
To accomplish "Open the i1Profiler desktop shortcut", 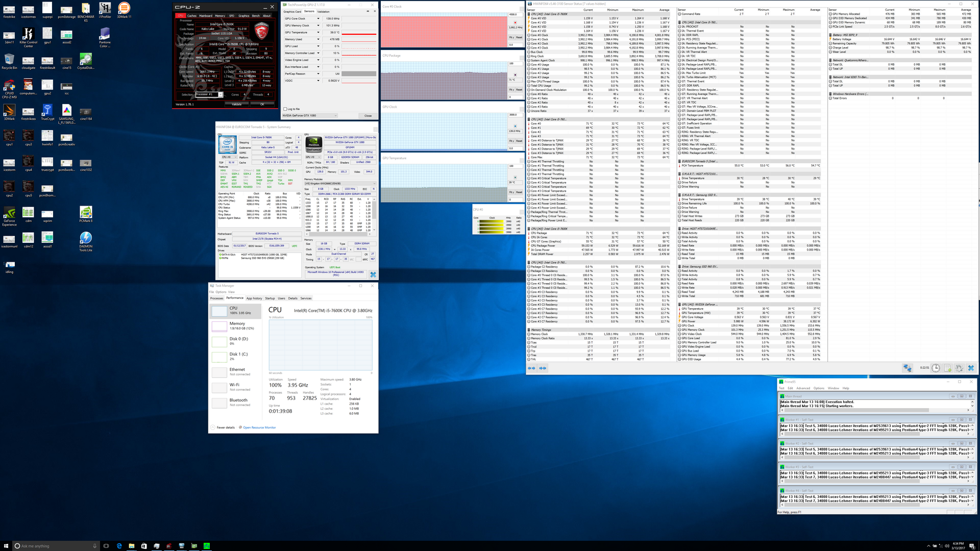I will 105,10.
